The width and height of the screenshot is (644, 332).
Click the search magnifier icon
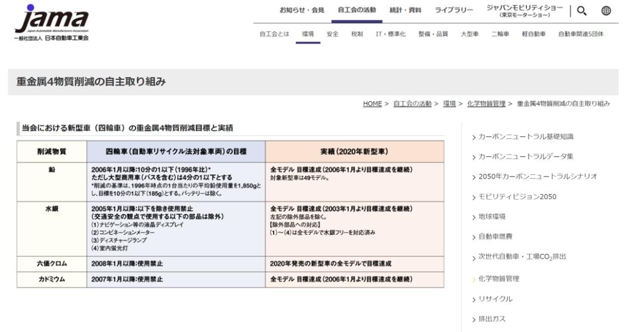pyautogui.click(x=581, y=11)
